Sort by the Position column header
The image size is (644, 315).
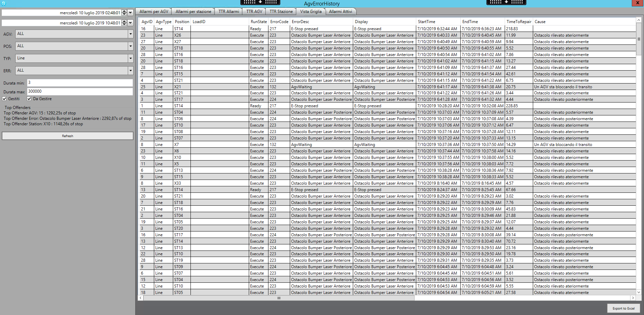click(182, 22)
